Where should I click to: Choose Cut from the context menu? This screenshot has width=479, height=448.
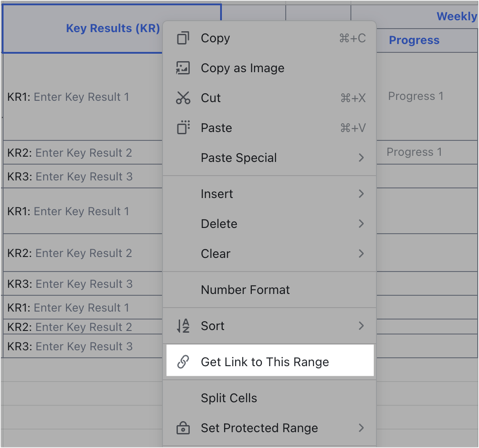tap(210, 98)
